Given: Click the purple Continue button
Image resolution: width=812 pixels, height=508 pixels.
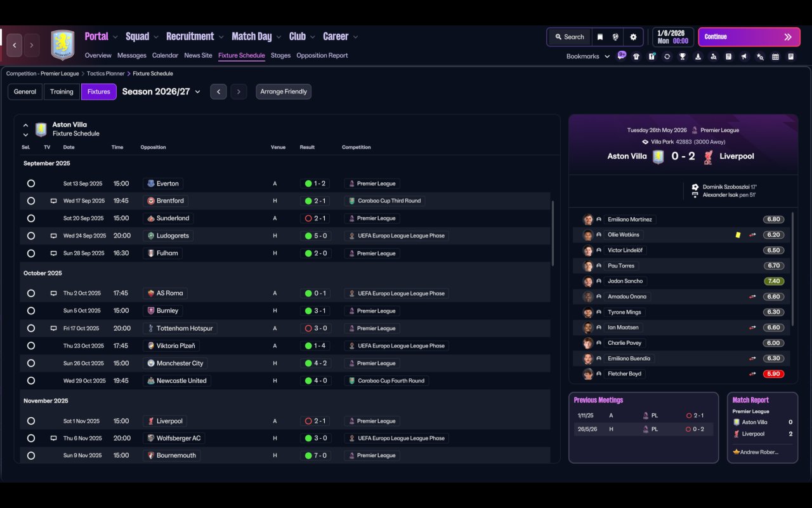Looking at the screenshot, I should (748, 37).
